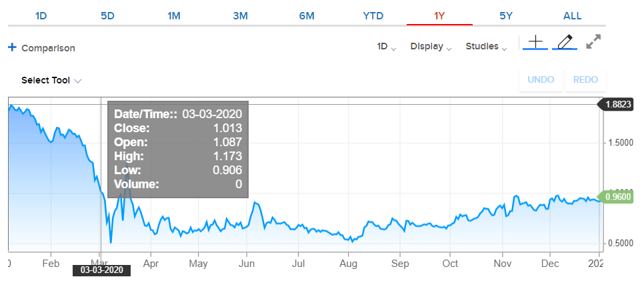Screen dimensions: 644x287
Task: Show ALL historical data tab
Action: (573, 16)
